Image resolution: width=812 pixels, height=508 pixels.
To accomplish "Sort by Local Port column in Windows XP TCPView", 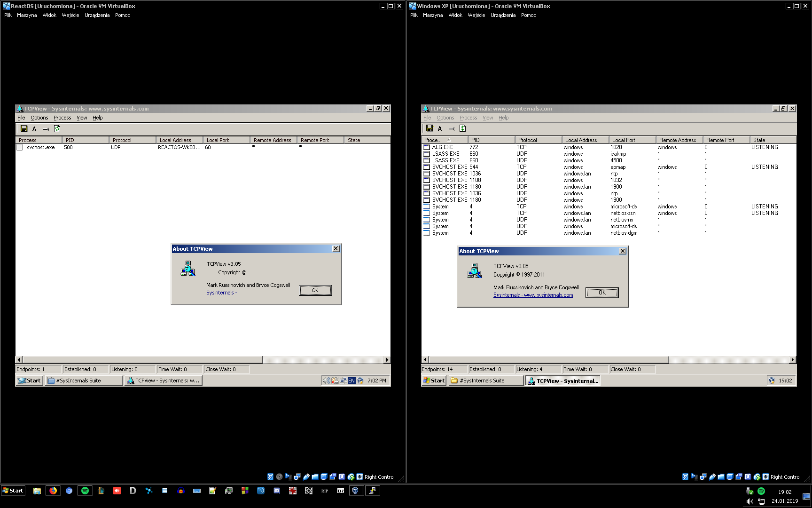I will (624, 140).
